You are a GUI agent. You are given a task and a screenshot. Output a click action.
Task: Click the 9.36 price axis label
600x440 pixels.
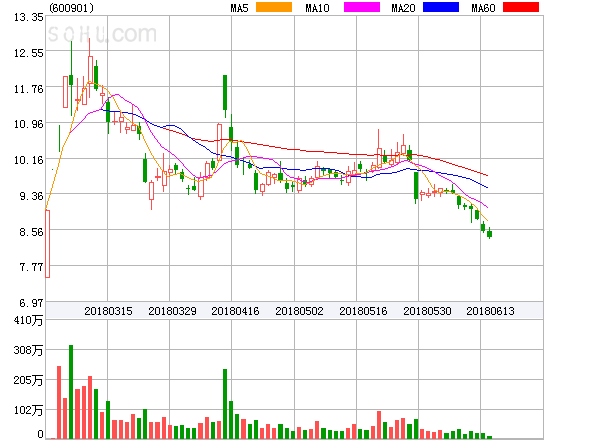point(31,196)
